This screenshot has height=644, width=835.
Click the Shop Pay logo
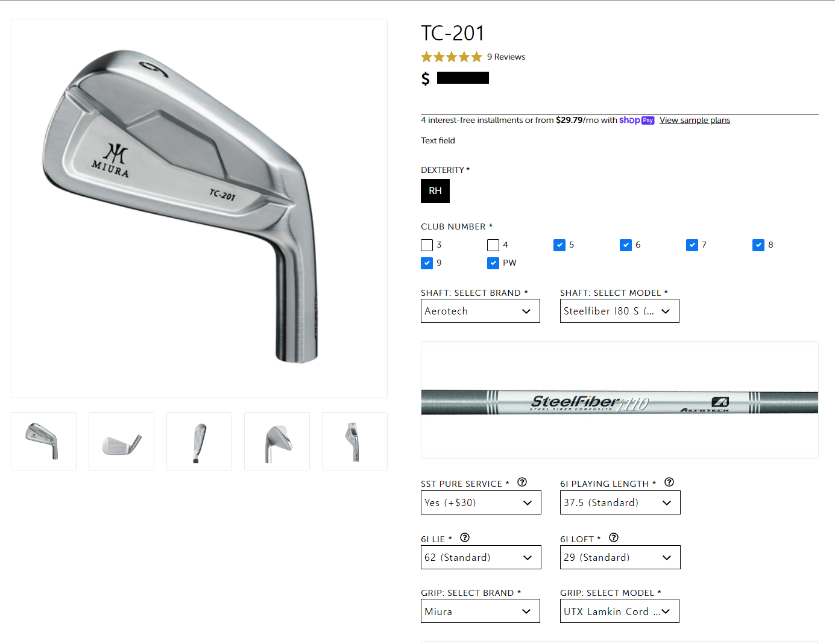tap(637, 120)
